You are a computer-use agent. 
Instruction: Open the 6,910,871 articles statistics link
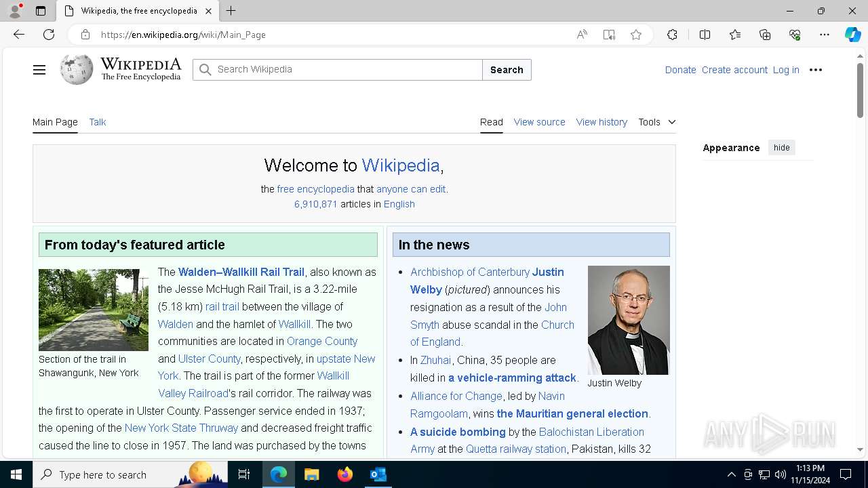click(x=315, y=204)
